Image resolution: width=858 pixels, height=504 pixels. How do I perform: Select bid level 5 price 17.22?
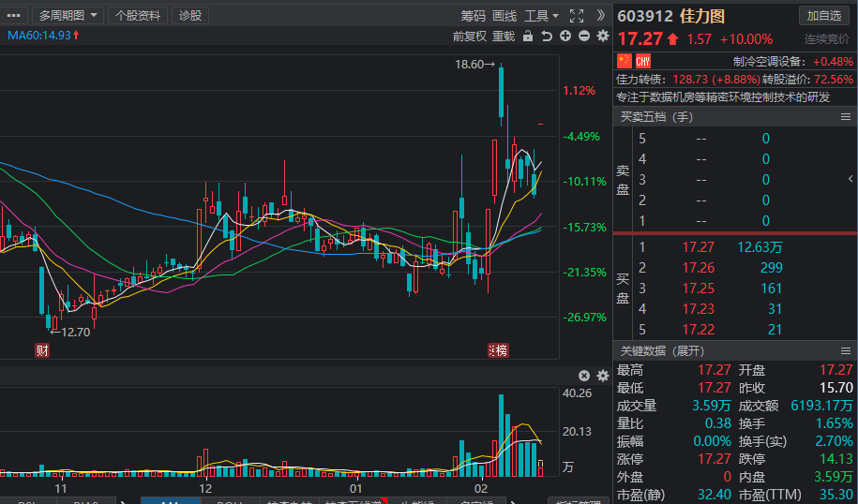[x=698, y=330]
